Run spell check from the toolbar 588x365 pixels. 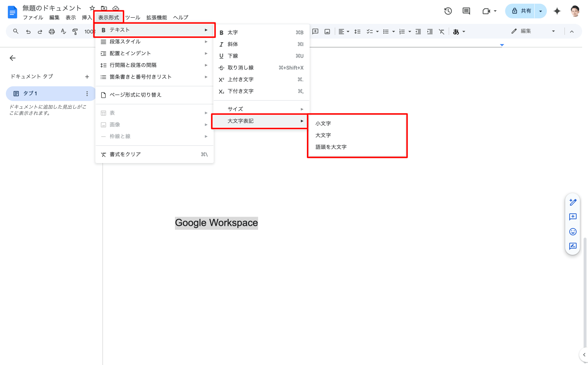tap(64, 32)
